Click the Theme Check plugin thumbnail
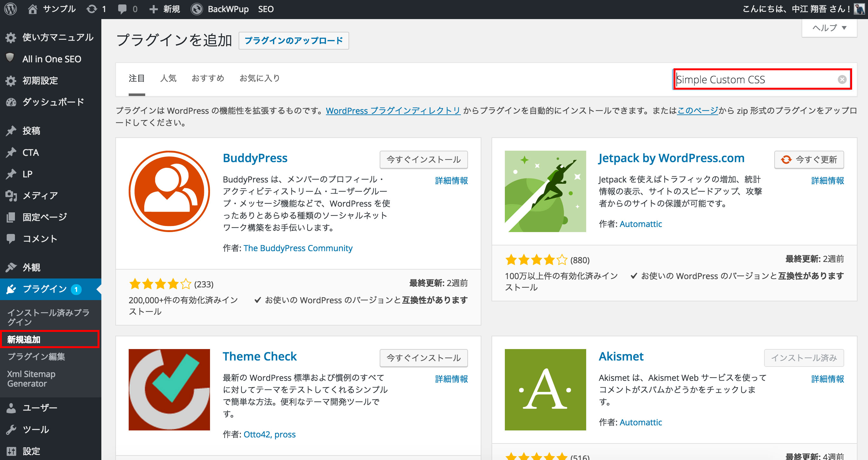 click(x=169, y=389)
